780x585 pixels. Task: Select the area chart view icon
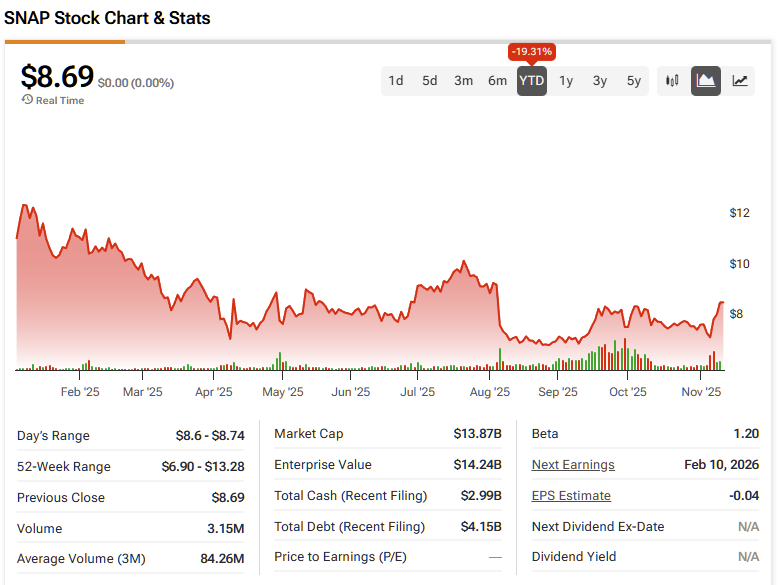point(706,81)
